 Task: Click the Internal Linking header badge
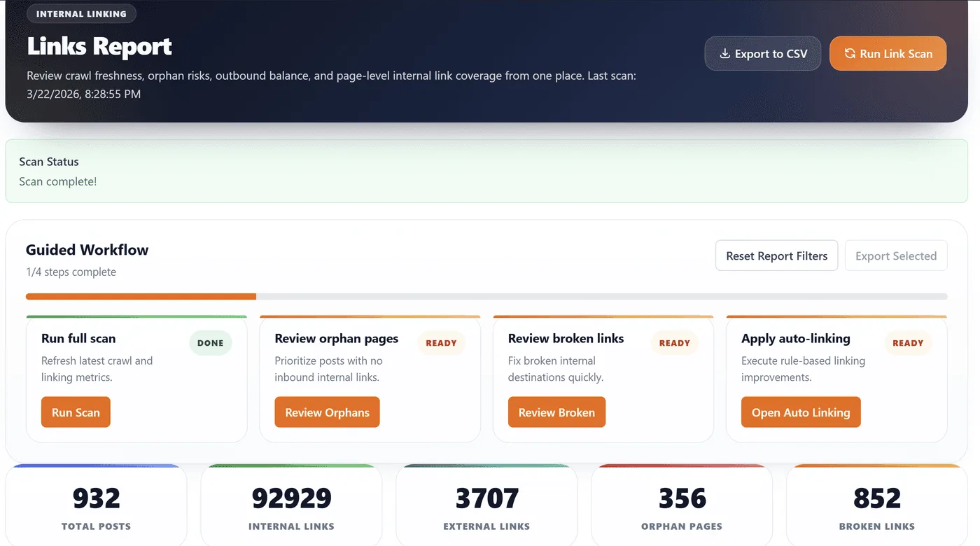pyautogui.click(x=81, y=14)
